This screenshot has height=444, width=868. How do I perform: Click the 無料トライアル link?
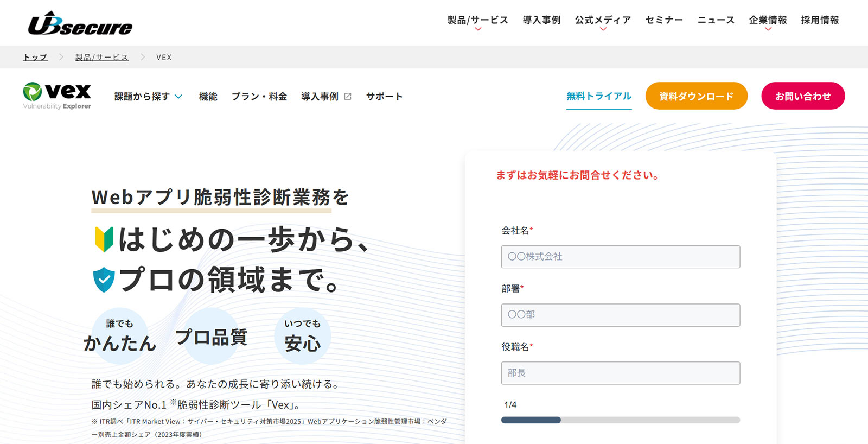click(x=599, y=97)
